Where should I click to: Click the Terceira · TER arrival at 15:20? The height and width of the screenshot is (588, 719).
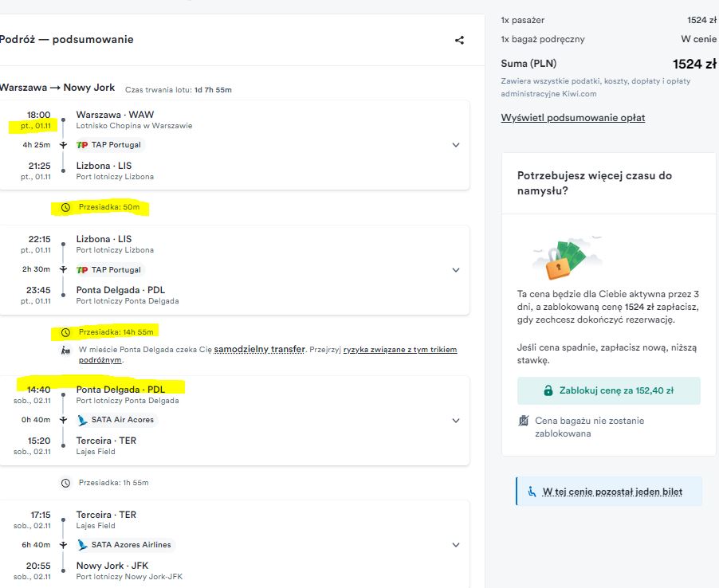[106, 441]
